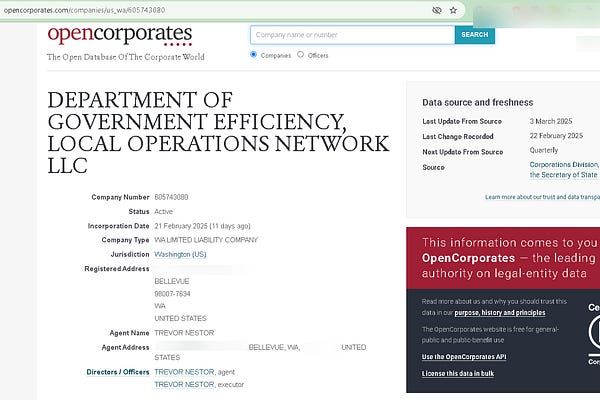
Task: Open the Use the OpenCorporates API link
Action: [464, 357]
